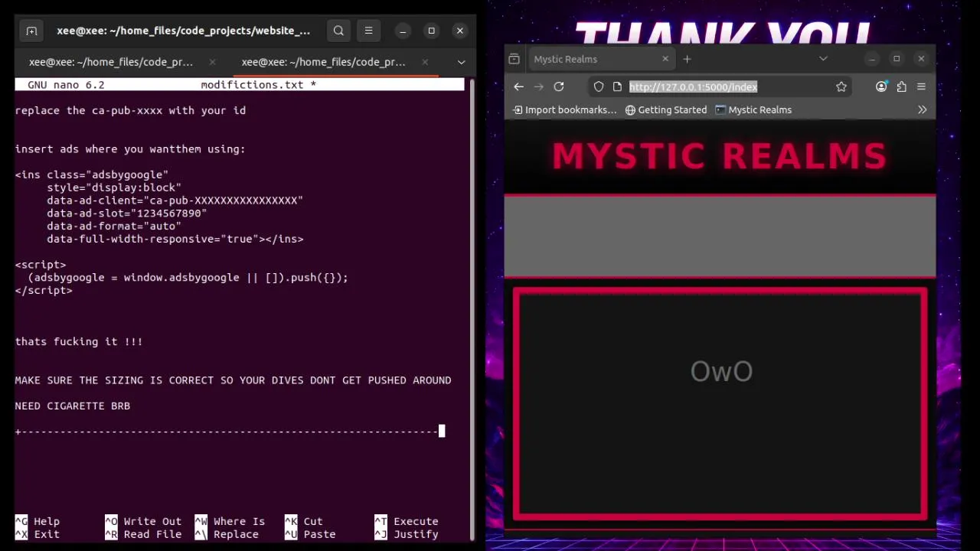
Task: Click the 'style="display:block"' line
Action: click(114, 187)
